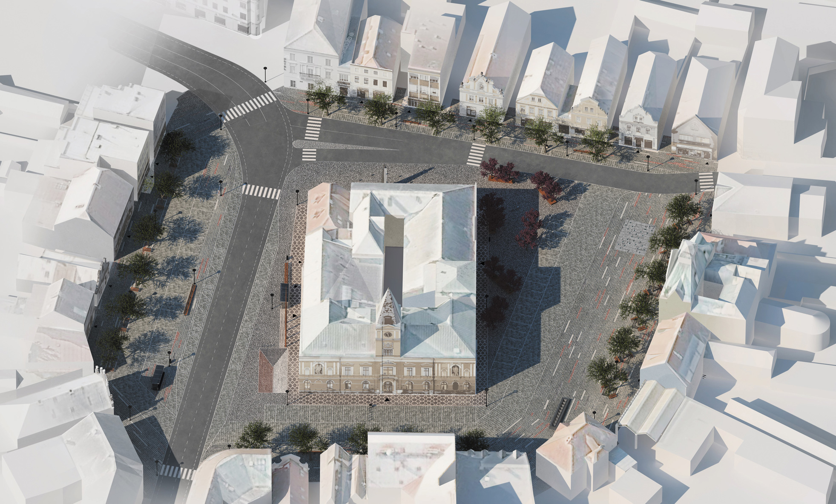
Task: Click the long wooden bench on the left sidewalk
Action: tap(191, 299)
